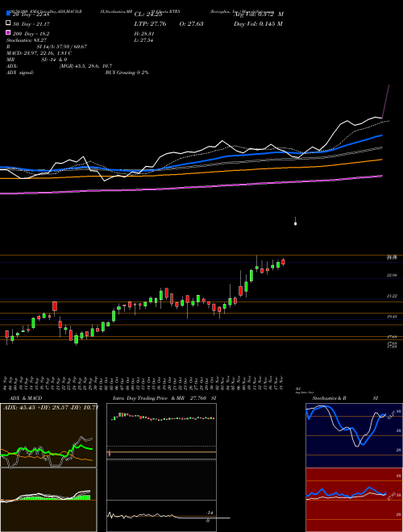The height and width of the screenshot is (532, 403).
Task: Open the intraday MR line panel
Action: click(x=161, y=516)
